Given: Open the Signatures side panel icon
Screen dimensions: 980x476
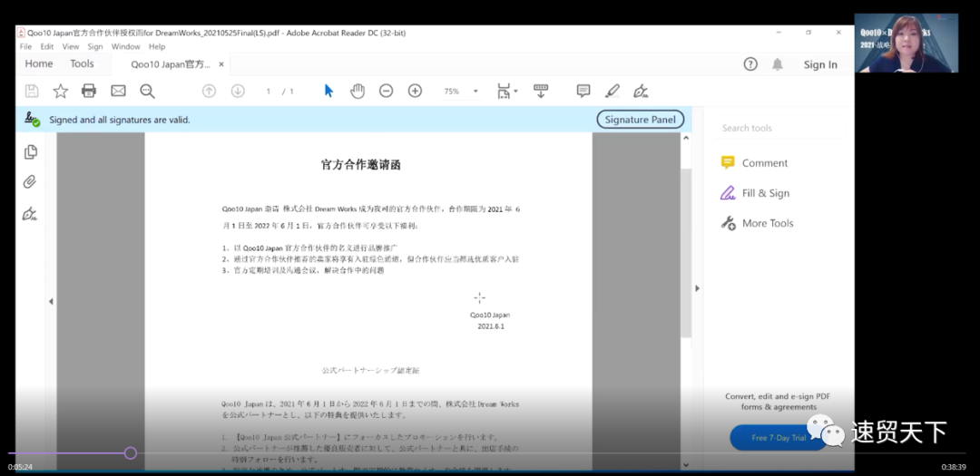Looking at the screenshot, I should click(29, 214).
